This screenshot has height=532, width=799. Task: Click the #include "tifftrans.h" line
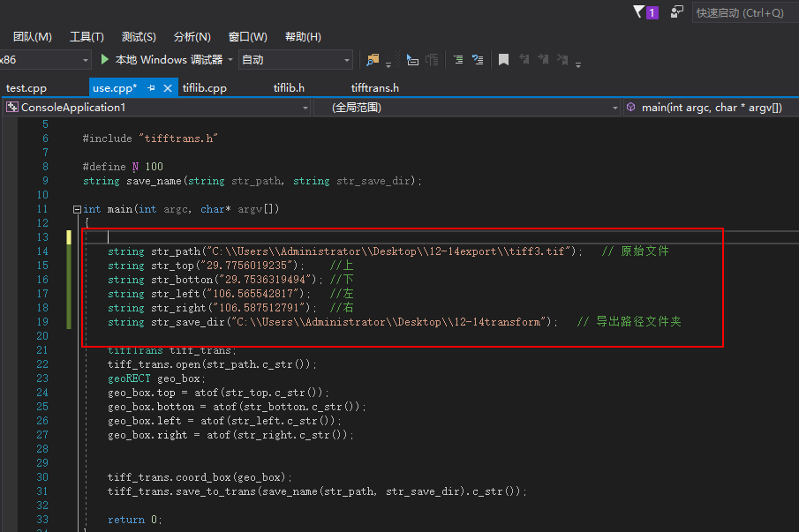pyautogui.click(x=150, y=139)
